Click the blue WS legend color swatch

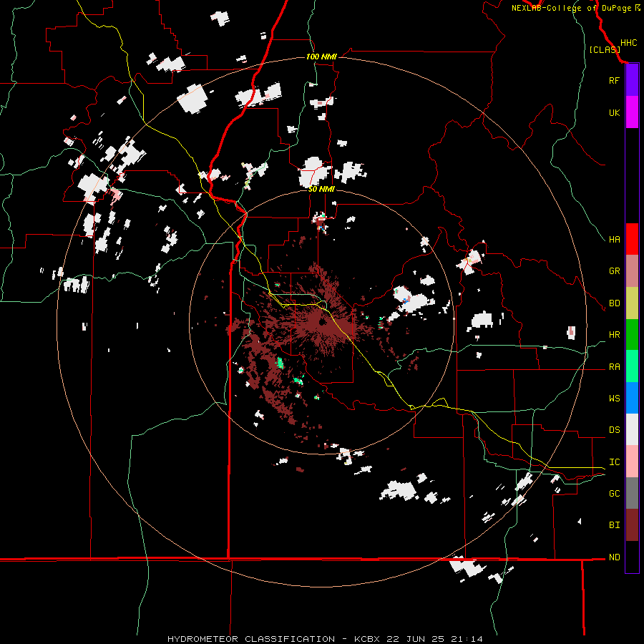coord(632,398)
